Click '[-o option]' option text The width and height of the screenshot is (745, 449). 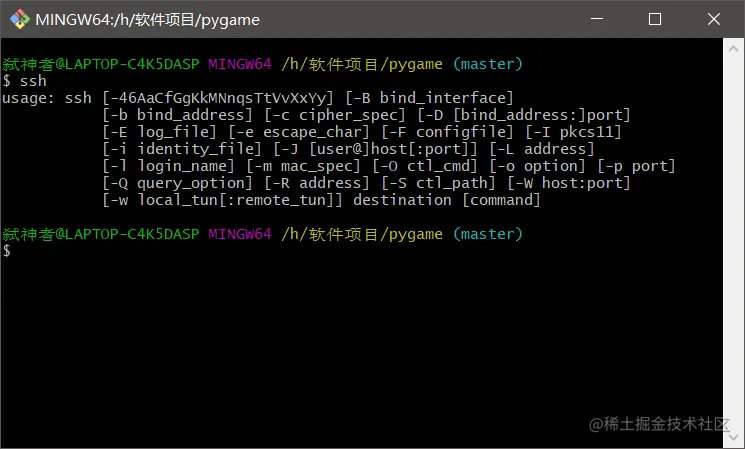click(x=537, y=166)
